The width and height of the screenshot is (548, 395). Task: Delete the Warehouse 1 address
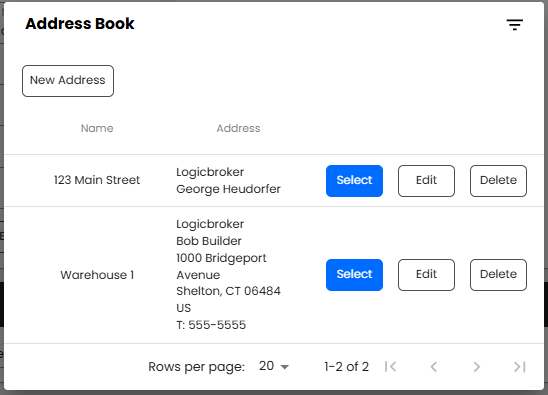[x=498, y=275]
